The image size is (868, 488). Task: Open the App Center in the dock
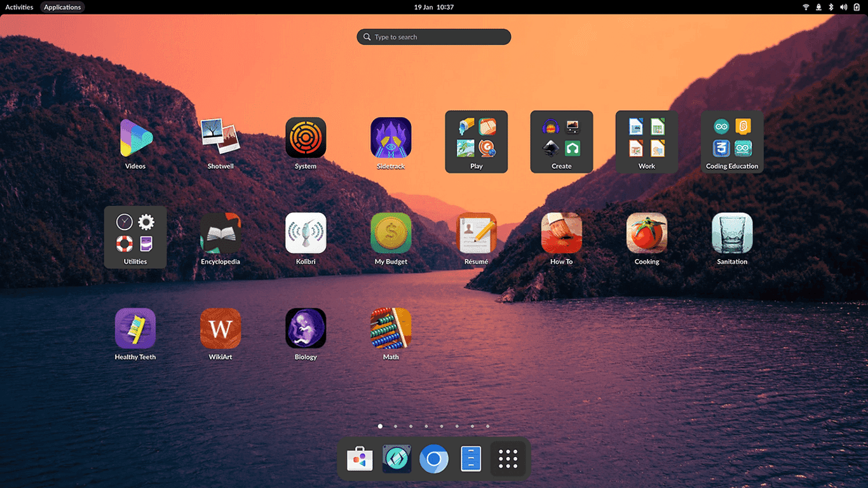(x=360, y=458)
